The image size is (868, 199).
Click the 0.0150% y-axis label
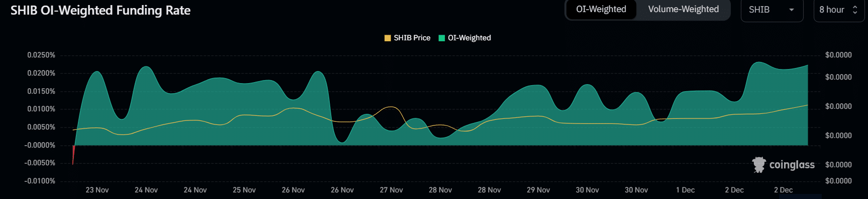(x=41, y=91)
